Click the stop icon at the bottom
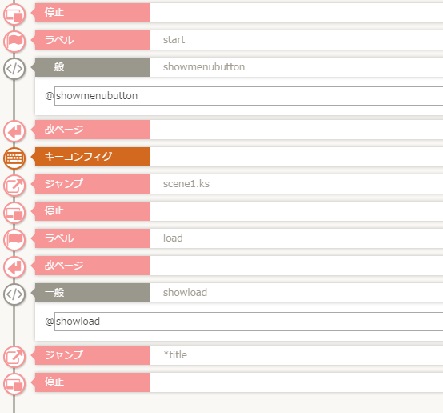Viewport: 443px width, 413px height. [14, 383]
